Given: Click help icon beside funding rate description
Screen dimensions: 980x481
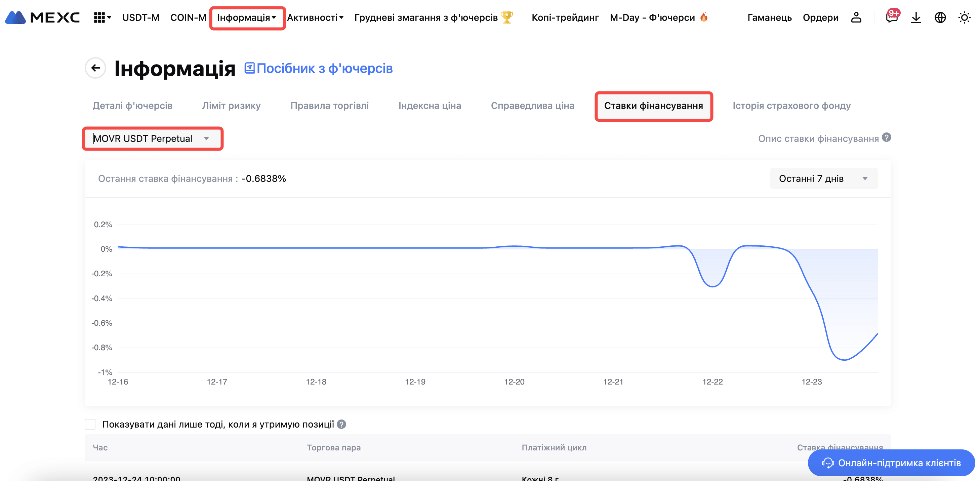Looking at the screenshot, I should [887, 137].
